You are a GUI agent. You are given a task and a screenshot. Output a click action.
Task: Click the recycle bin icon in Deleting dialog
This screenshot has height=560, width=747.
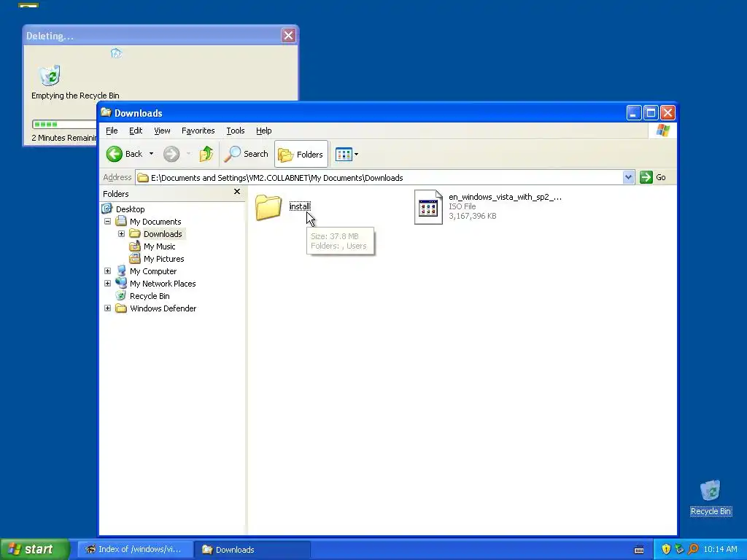pyautogui.click(x=50, y=75)
